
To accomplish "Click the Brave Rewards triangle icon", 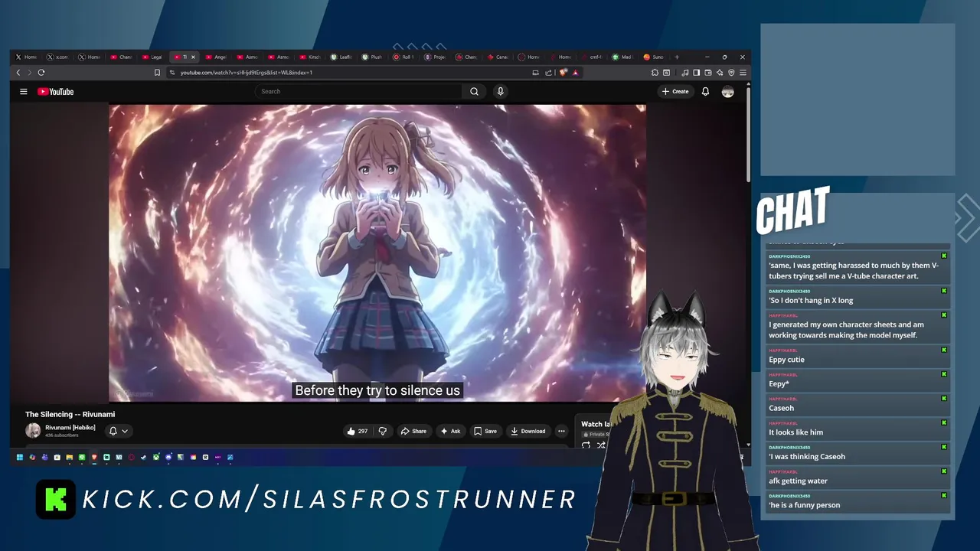I will pos(575,73).
